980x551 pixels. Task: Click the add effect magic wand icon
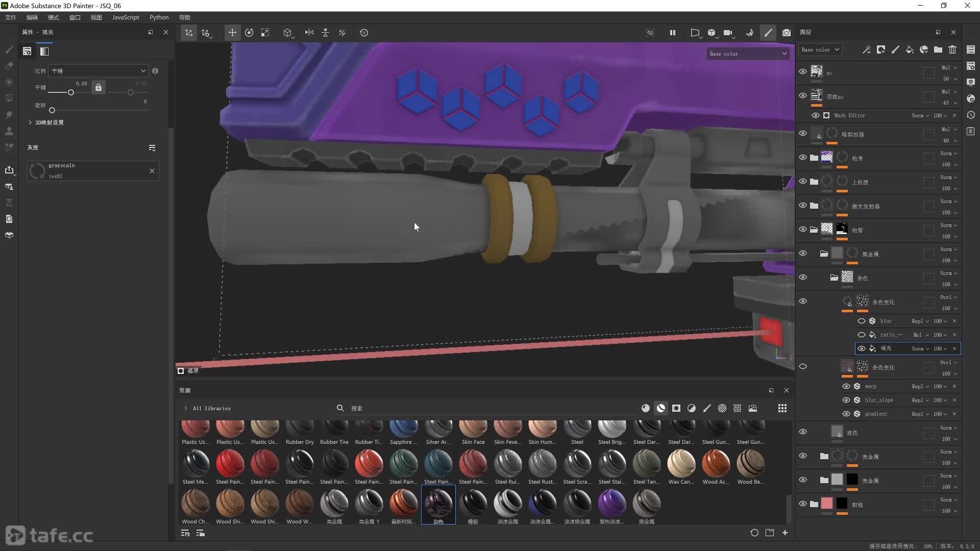(867, 49)
